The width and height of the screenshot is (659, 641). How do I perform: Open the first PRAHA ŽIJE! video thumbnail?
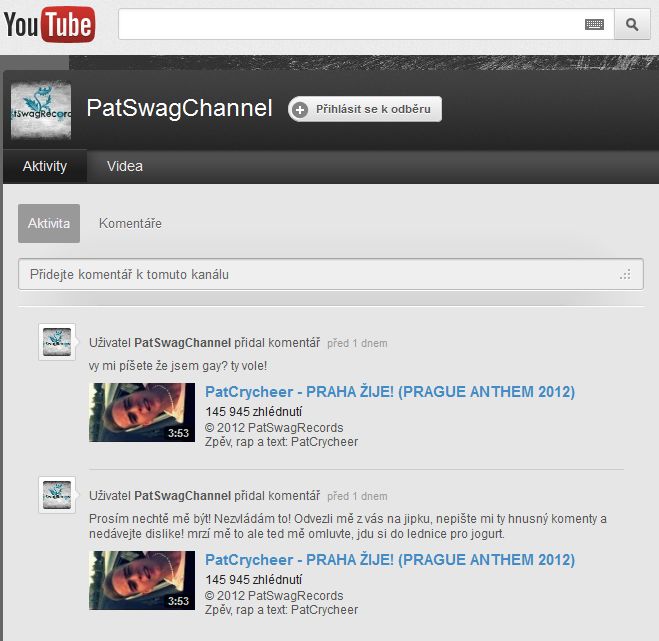click(x=142, y=412)
